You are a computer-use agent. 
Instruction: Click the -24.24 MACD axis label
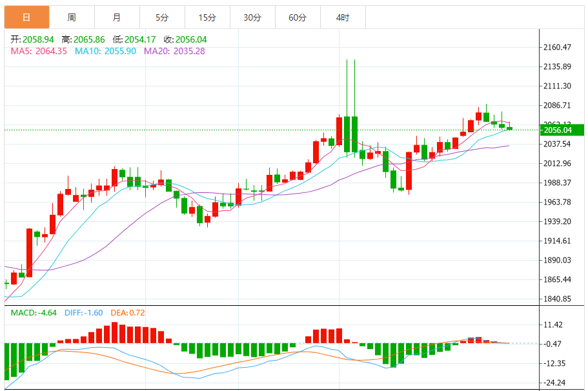[554, 383]
